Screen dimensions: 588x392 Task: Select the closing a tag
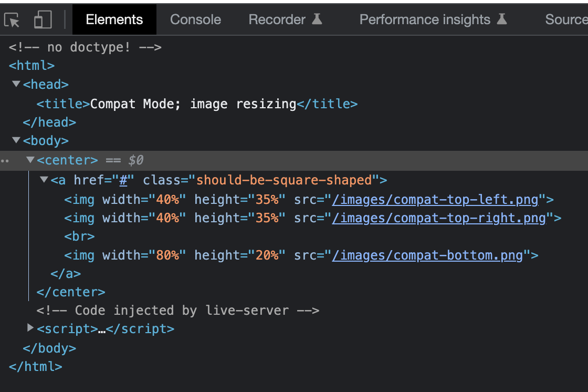point(66,273)
